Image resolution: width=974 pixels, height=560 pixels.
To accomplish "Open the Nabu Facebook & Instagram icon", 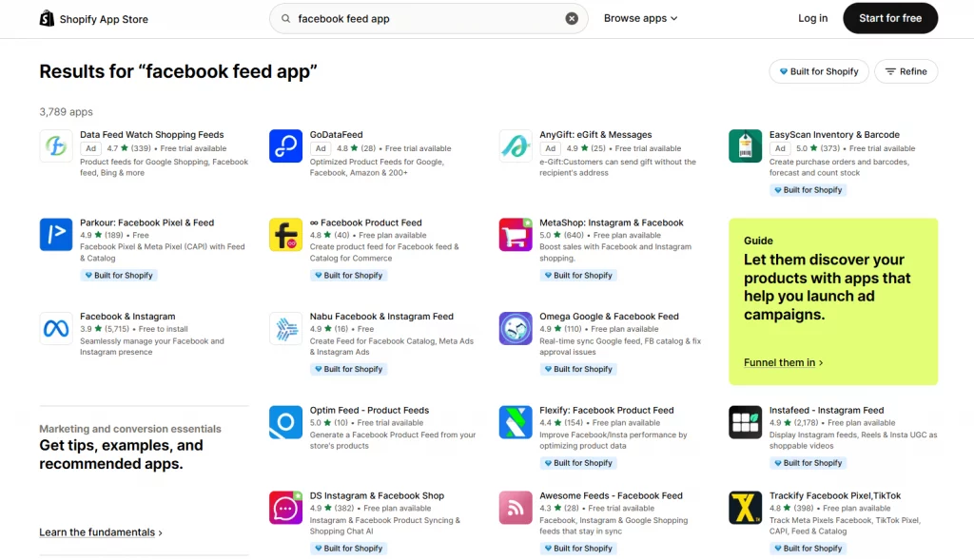I will (x=285, y=328).
